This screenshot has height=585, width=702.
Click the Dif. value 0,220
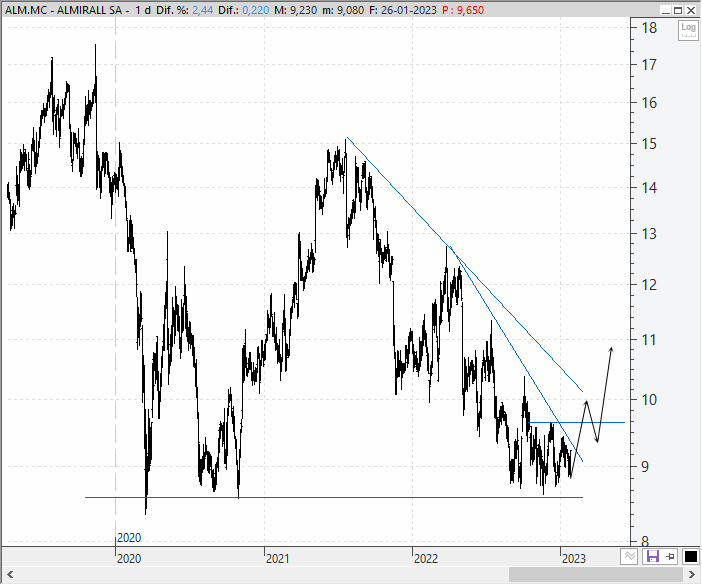pos(256,10)
